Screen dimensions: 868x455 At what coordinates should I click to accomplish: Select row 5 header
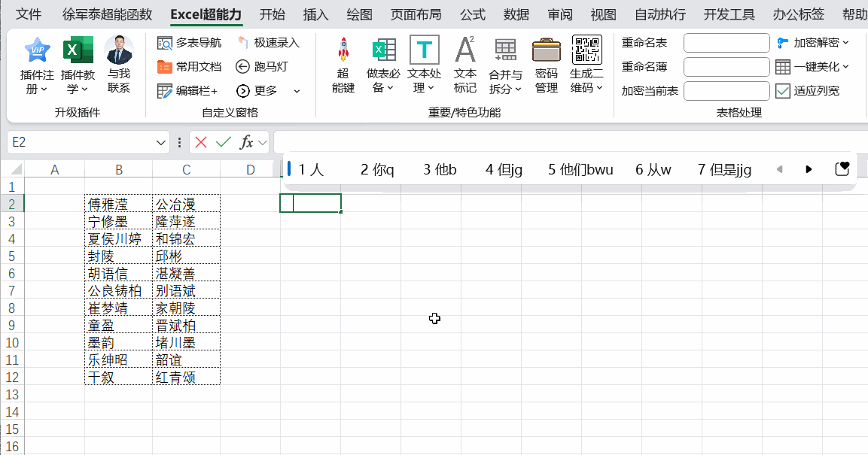[11, 256]
